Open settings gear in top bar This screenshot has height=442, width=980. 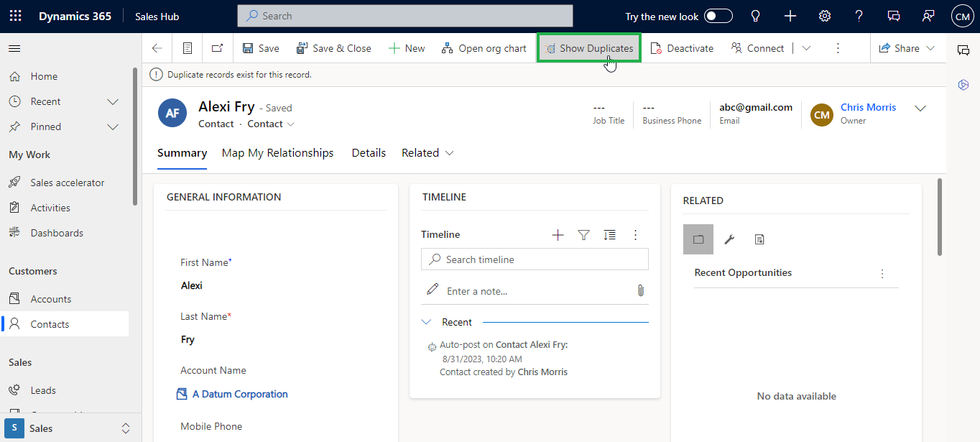click(825, 16)
